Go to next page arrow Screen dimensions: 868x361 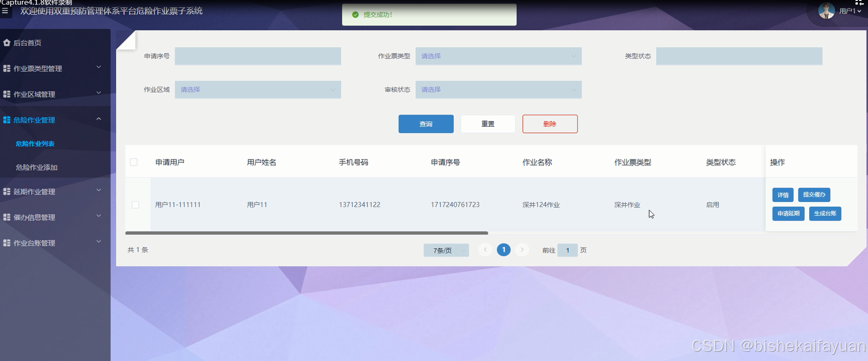[522, 250]
